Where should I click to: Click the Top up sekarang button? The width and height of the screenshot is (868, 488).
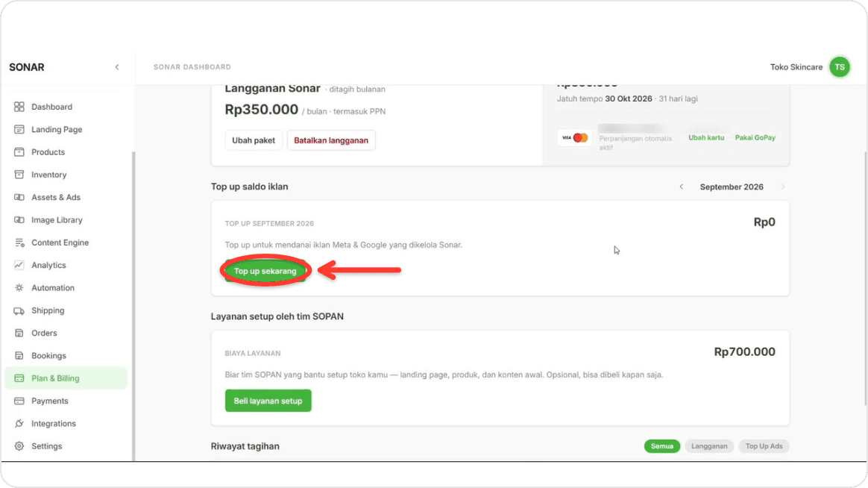coord(265,271)
